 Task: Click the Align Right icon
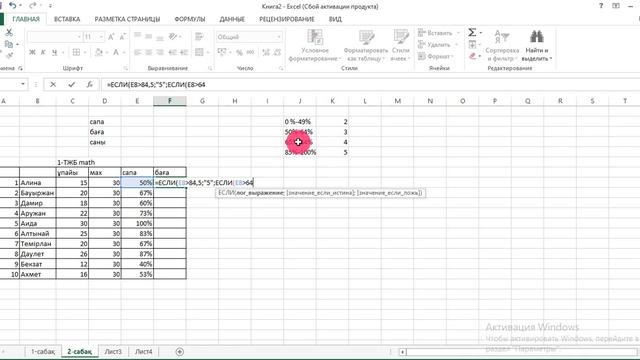[160, 52]
